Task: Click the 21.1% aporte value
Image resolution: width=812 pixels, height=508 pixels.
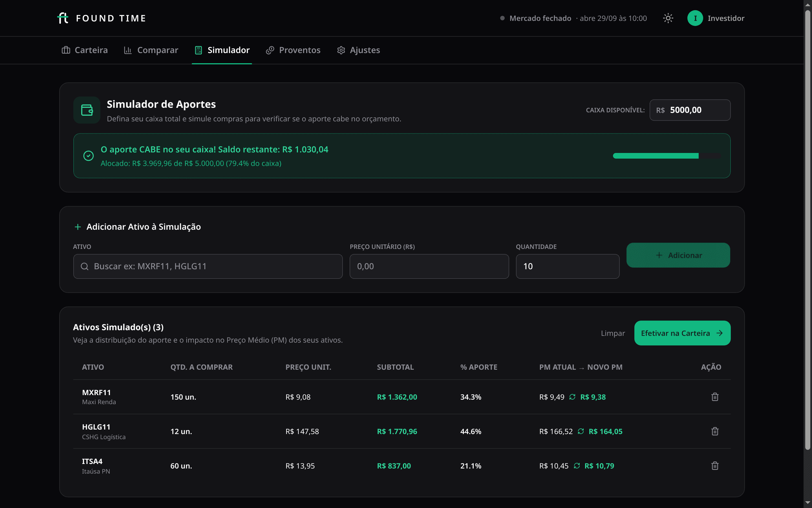Action: click(471, 466)
